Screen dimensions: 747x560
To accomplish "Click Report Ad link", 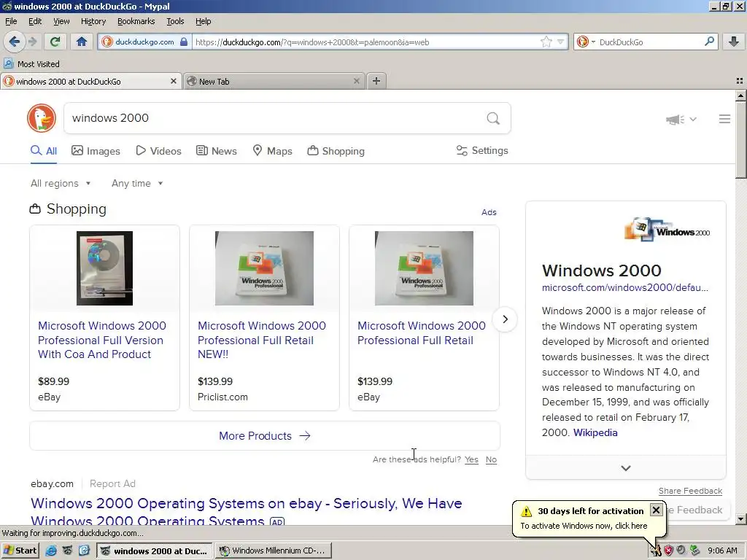I will pyautogui.click(x=112, y=484).
